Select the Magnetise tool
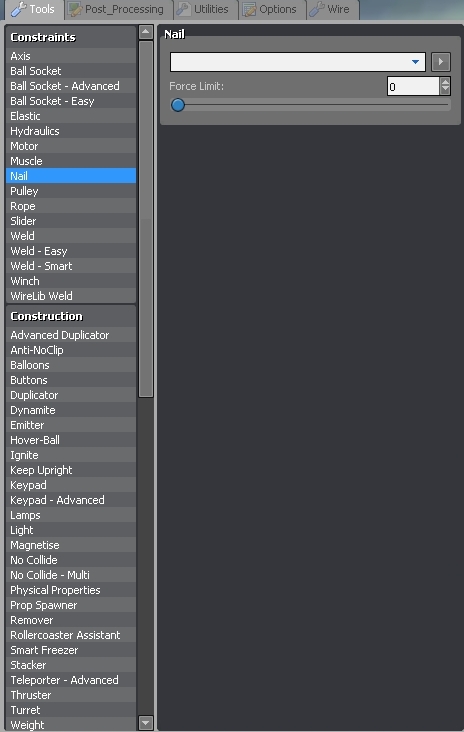This screenshot has height=732, width=464. pyautogui.click(x=71, y=545)
